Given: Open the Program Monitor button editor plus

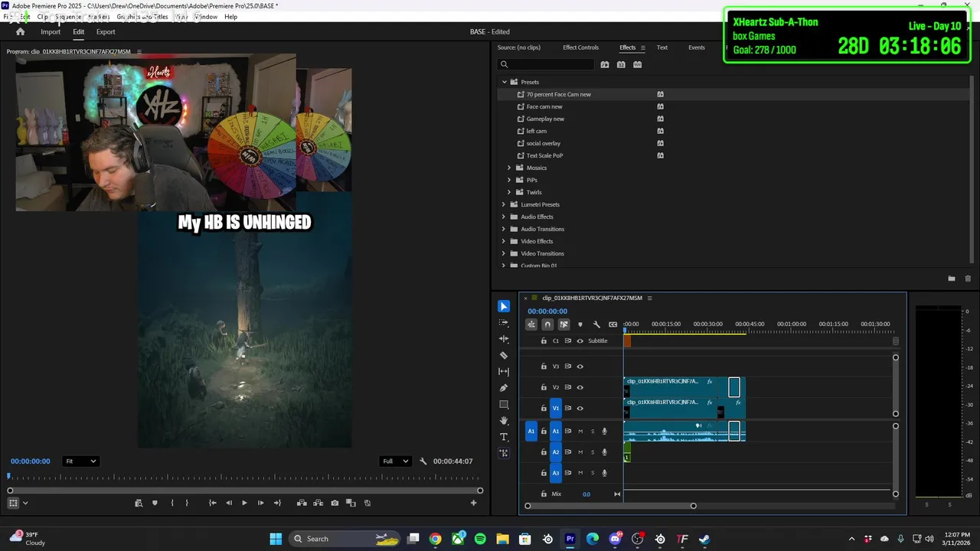Looking at the screenshot, I should coord(473,503).
